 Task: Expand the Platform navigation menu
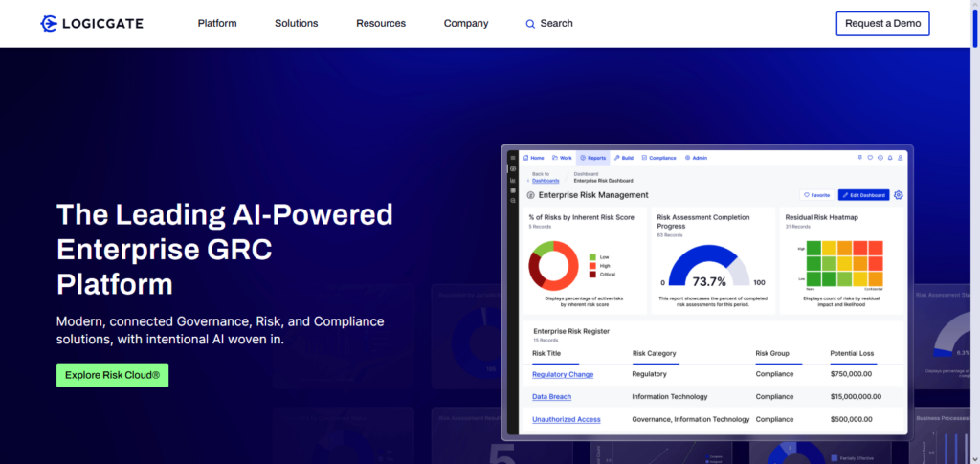point(217,23)
